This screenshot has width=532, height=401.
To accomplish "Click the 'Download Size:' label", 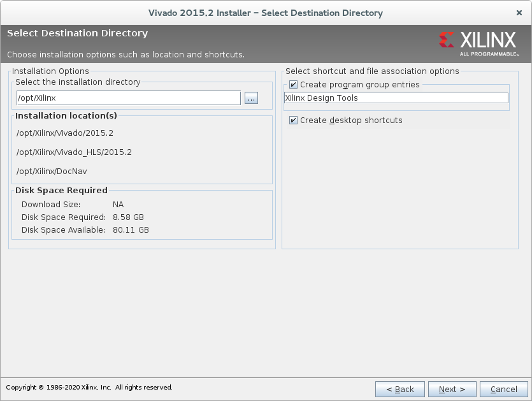I will point(51,205).
